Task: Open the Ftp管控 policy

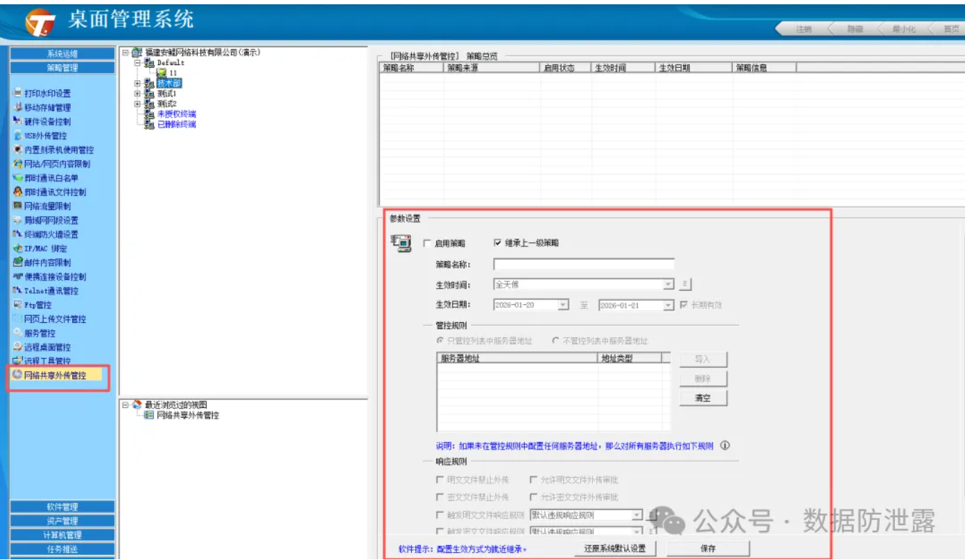Action: coord(38,305)
